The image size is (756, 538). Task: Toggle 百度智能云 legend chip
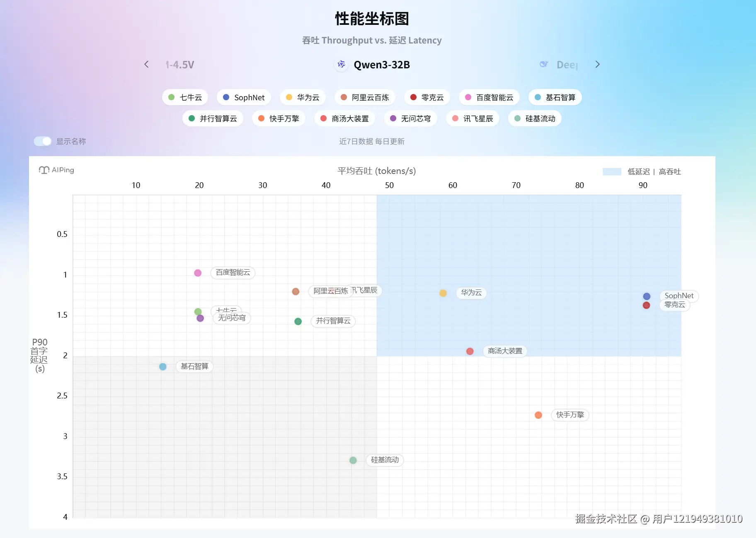[x=489, y=97]
